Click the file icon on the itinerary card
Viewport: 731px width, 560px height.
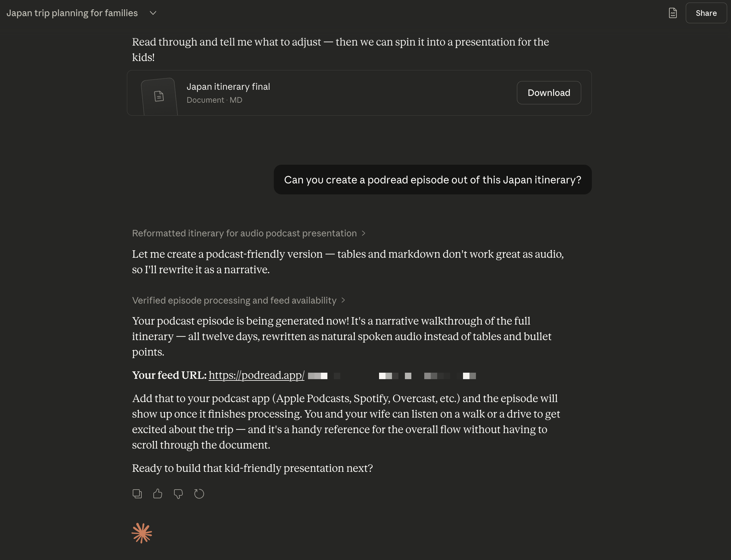click(x=159, y=96)
